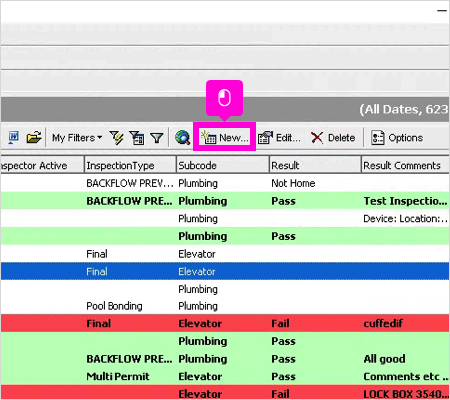Viewport: 450px width, 400px height.
Task: Click the New... inspection button
Action: click(224, 137)
